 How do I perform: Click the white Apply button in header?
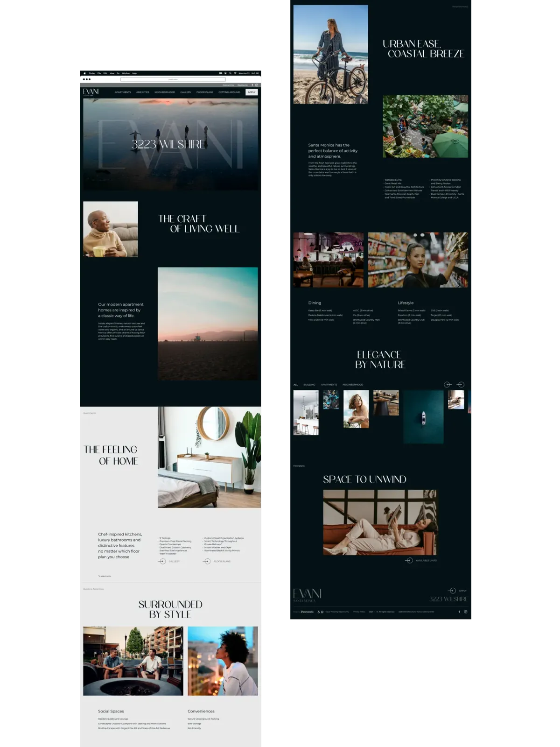[252, 92]
